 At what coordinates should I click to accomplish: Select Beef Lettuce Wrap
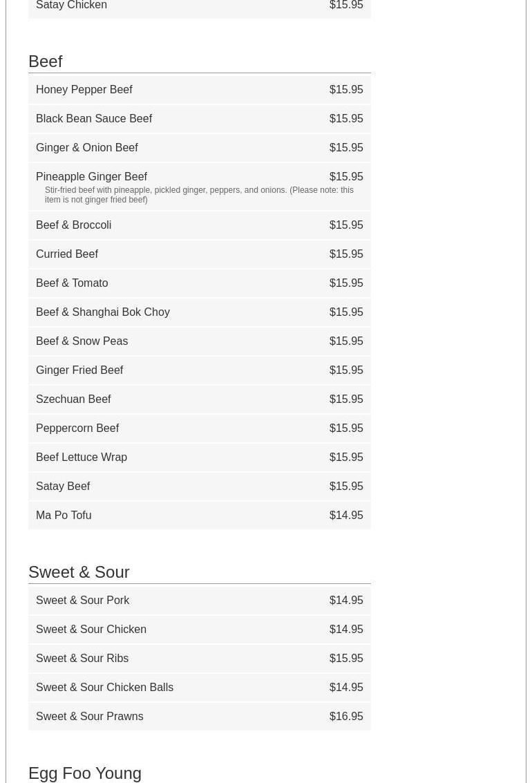(82, 457)
